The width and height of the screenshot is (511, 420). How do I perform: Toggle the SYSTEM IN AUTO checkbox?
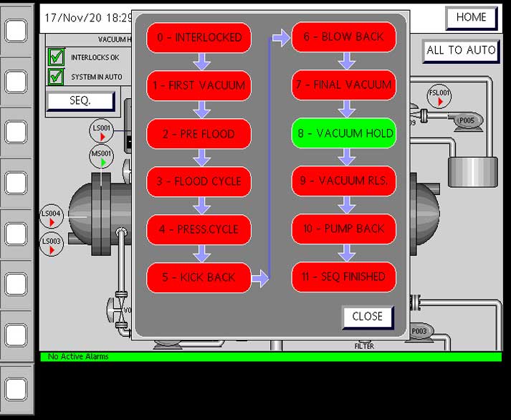tap(56, 77)
